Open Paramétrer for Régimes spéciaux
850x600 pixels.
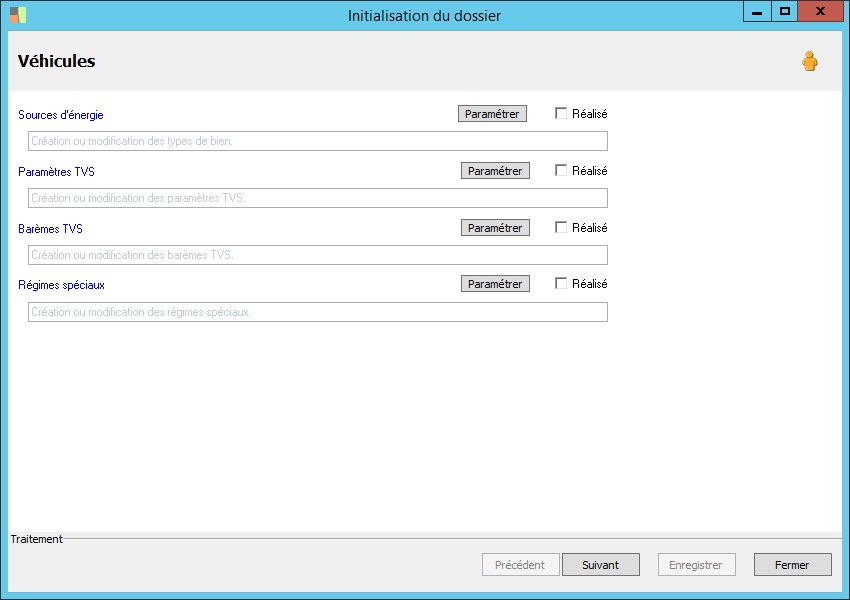click(x=495, y=284)
